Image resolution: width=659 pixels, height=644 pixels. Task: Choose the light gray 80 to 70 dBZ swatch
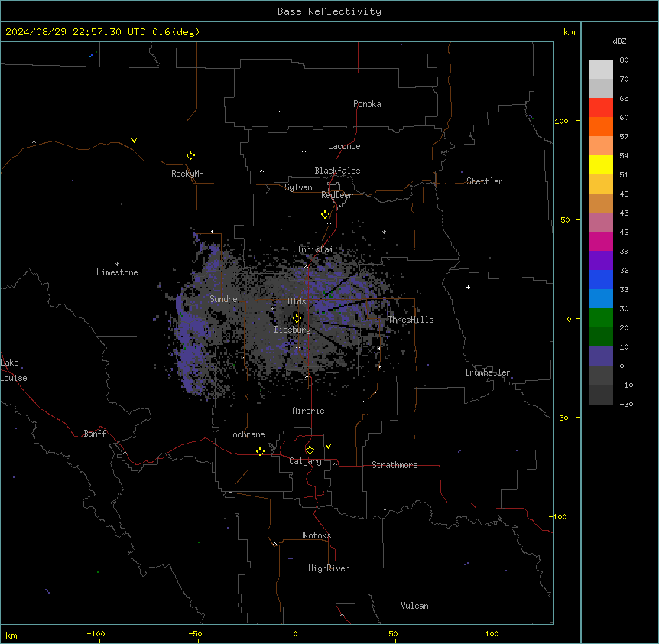pos(601,70)
